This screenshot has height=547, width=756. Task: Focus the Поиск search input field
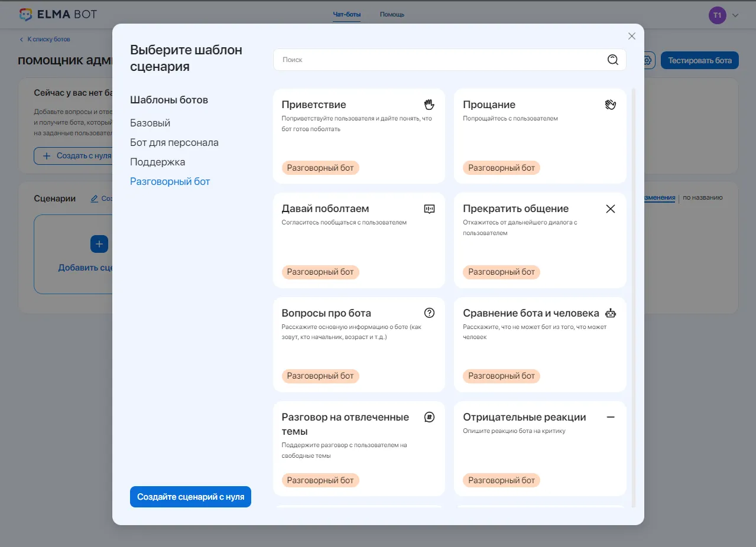[x=437, y=60]
